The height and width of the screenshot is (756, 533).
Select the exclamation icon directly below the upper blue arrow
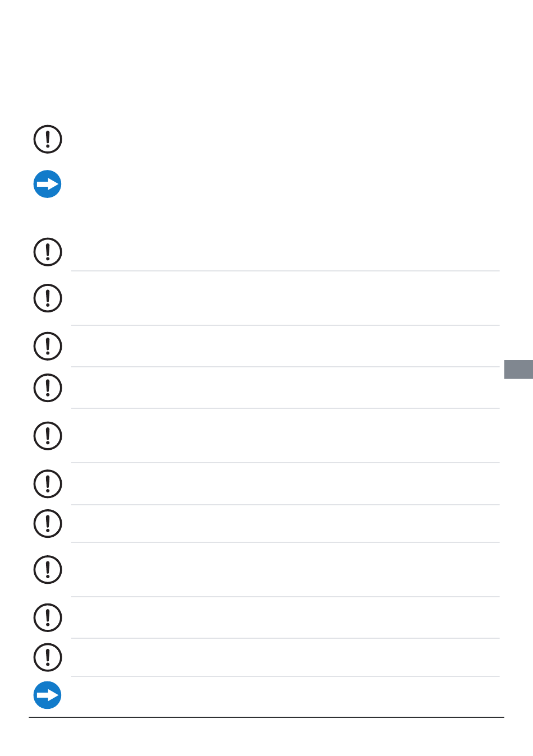click(48, 251)
